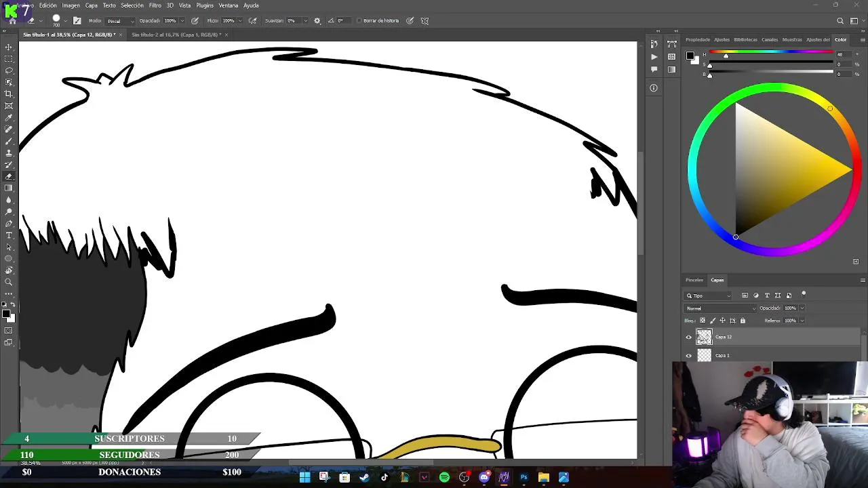
Task: Open the brush settings panel icon
Action: [77, 21]
